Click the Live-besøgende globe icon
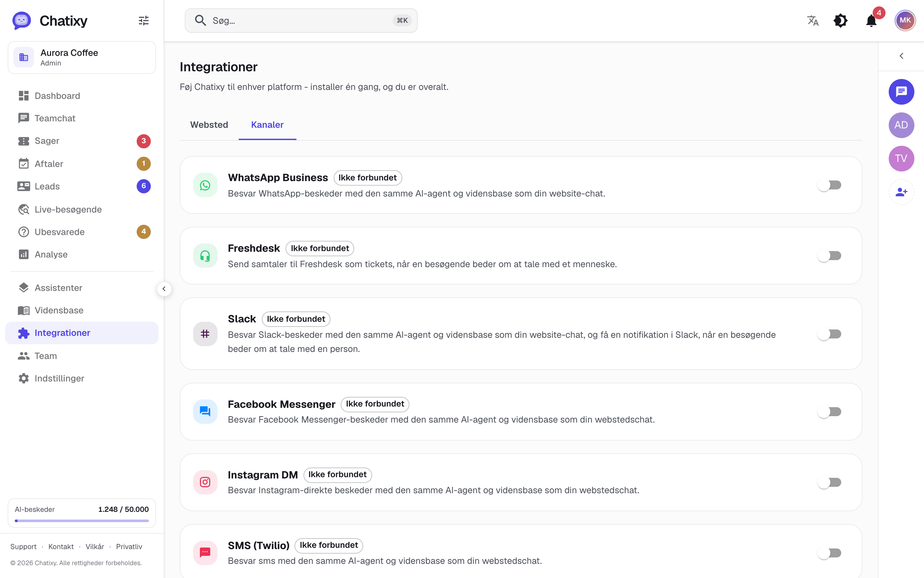The height and width of the screenshot is (578, 924). 24,209
